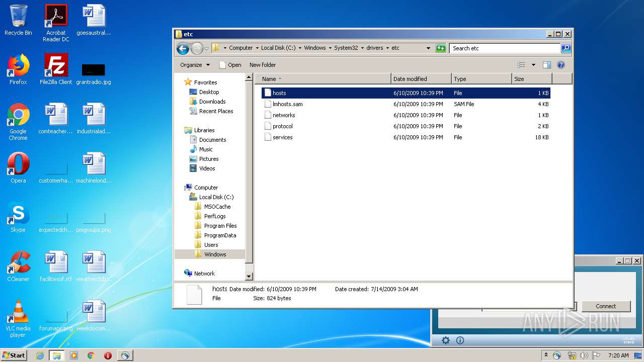Image resolution: width=644 pixels, height=362 pixels.
Task: Select the services file
Action: point(406,137)
